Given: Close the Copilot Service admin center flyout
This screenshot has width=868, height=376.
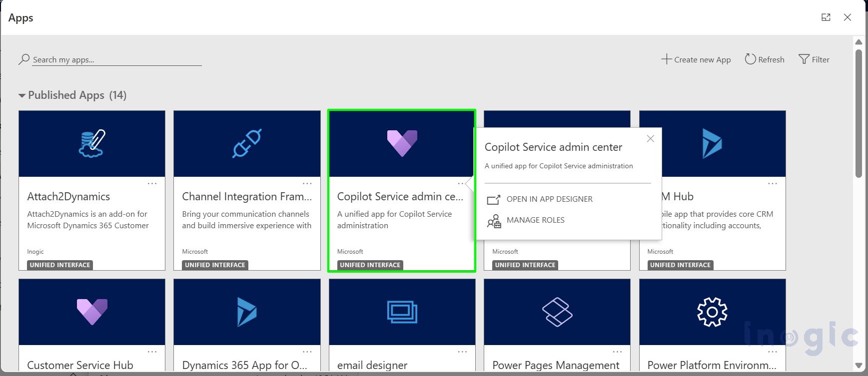Looking at the screenshot, I should (650, 139).
